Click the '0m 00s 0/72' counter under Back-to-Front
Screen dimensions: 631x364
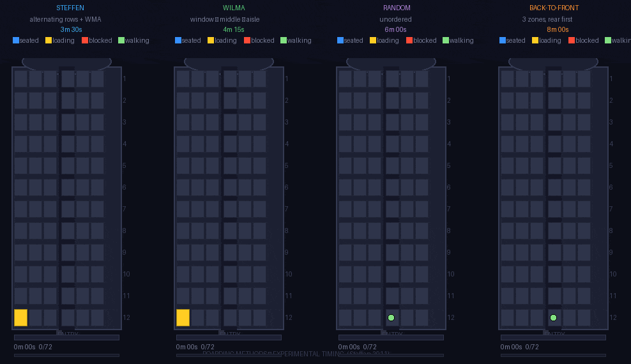519,347
